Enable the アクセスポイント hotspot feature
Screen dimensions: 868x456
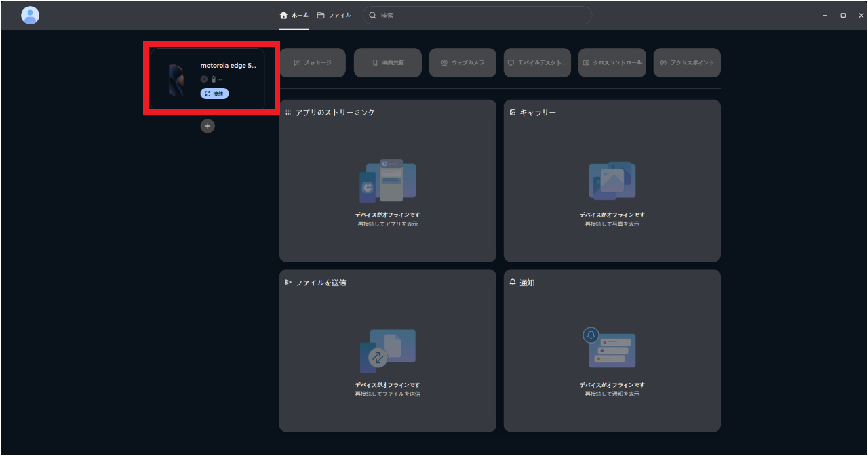click(x=687, y=62)
